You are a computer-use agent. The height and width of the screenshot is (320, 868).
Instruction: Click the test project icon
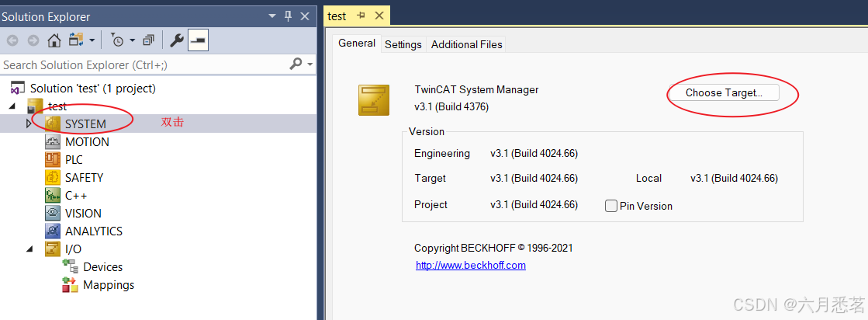click(36, 106)
